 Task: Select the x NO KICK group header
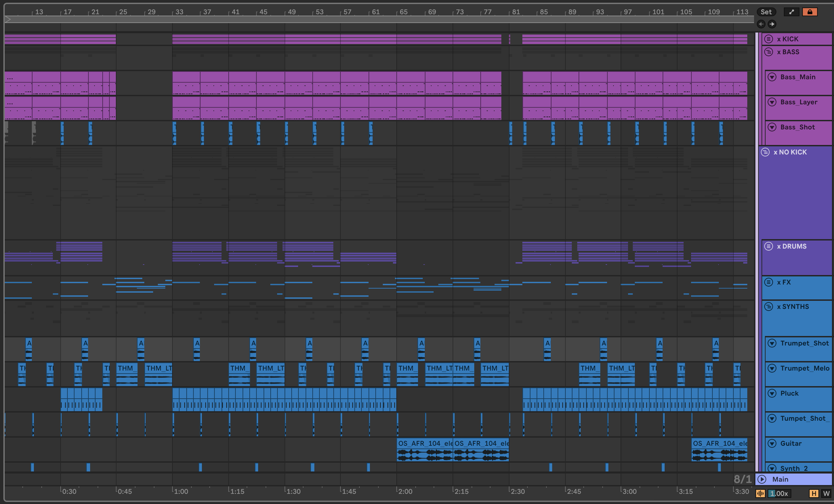(790, 152)
